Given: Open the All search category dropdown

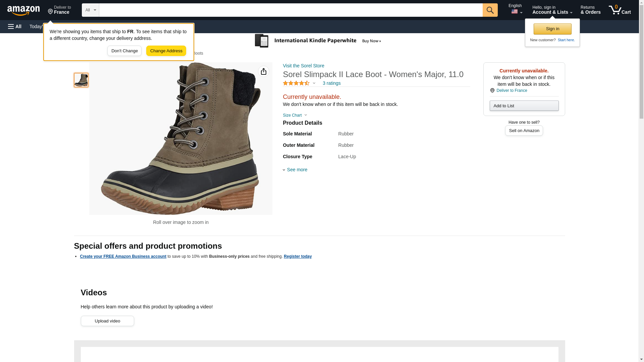Looking at the screenshot, I should 90,10.
